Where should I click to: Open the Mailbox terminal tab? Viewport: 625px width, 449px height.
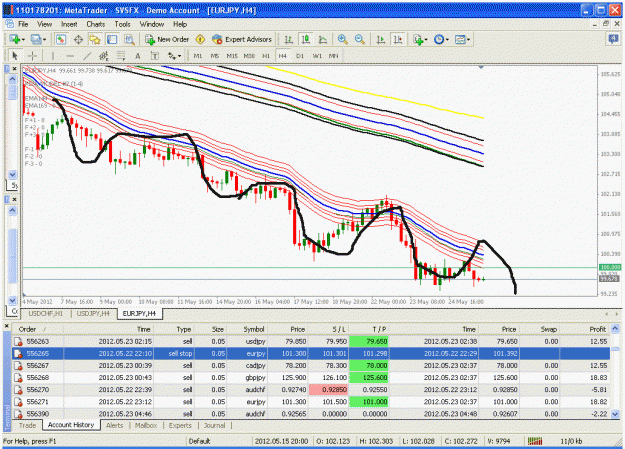click(146, 425)
